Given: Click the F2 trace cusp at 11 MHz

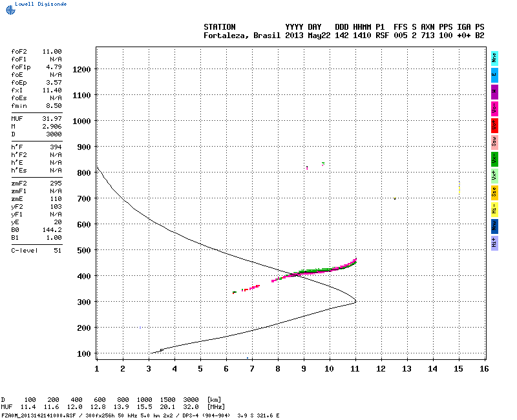Looking at the screenshot, I should [x=355, y=261].
